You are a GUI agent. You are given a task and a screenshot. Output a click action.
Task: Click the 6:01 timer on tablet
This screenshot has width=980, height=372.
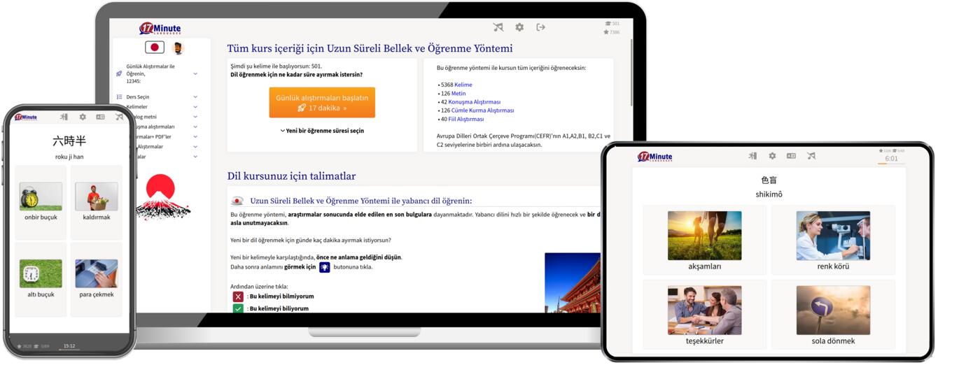point(891,159)
